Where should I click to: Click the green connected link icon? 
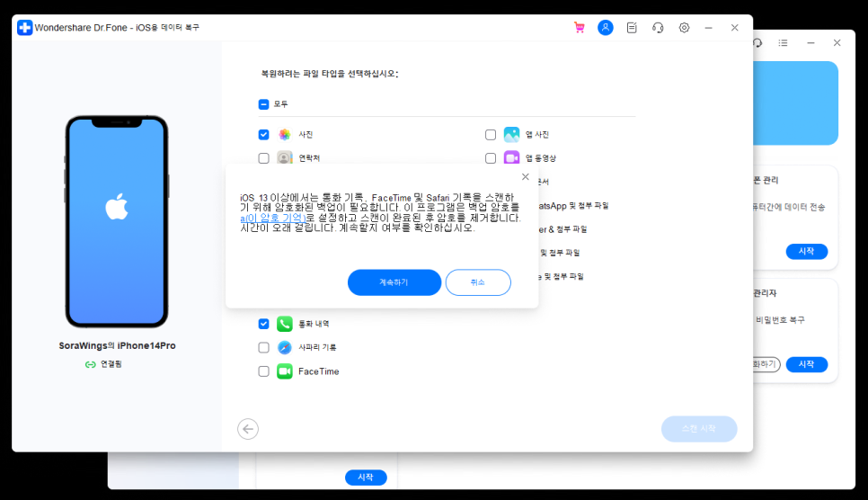(90, 364)
